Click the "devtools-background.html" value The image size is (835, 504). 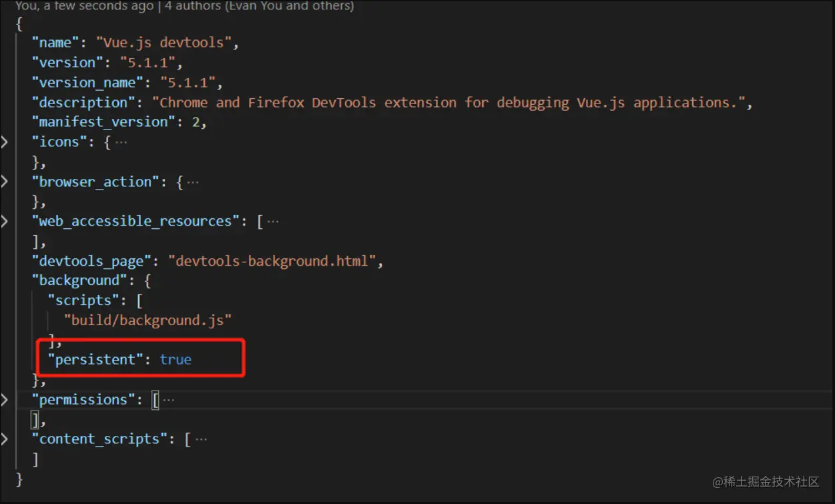coord(272,261)
